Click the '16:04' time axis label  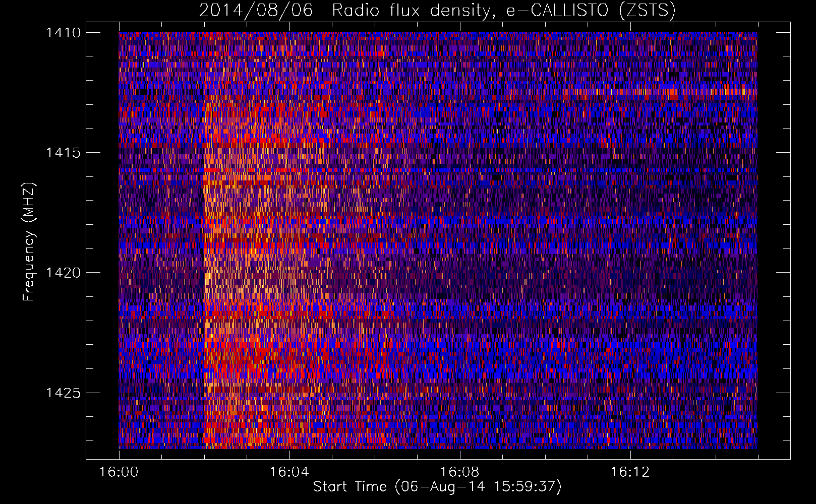click(289, 472)
